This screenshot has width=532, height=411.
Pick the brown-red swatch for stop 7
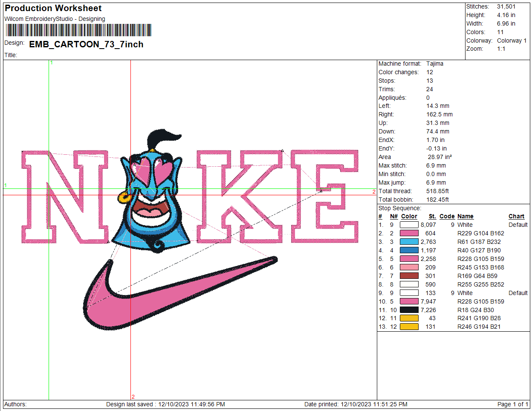[x=409, y=276]
